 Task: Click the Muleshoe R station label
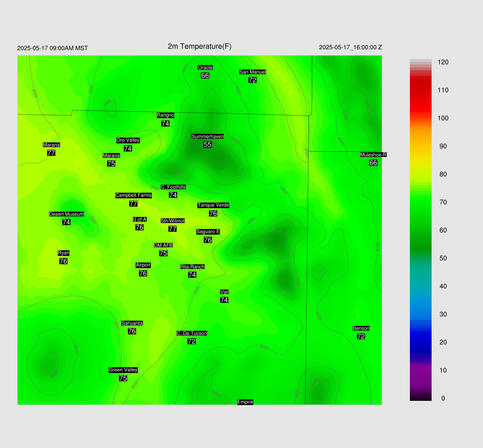[x=374, y=155]
